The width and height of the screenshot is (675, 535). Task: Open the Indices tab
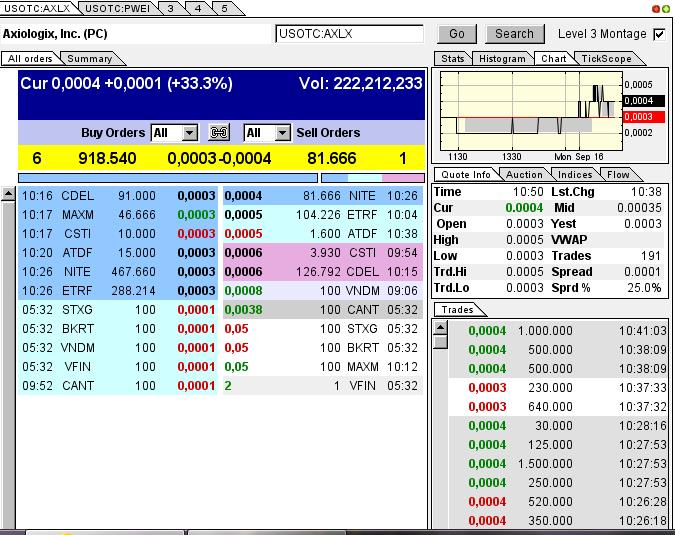tap(575, 174)
